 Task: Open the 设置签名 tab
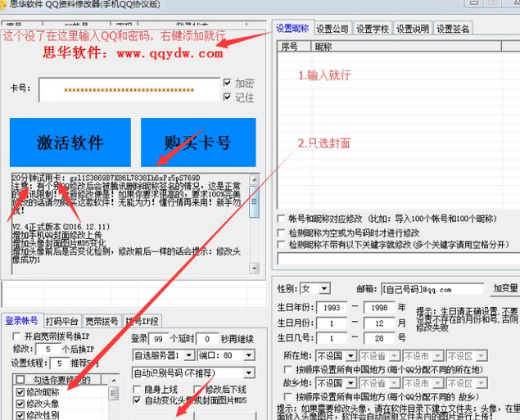pyautogui.click(x=453, y=29)
